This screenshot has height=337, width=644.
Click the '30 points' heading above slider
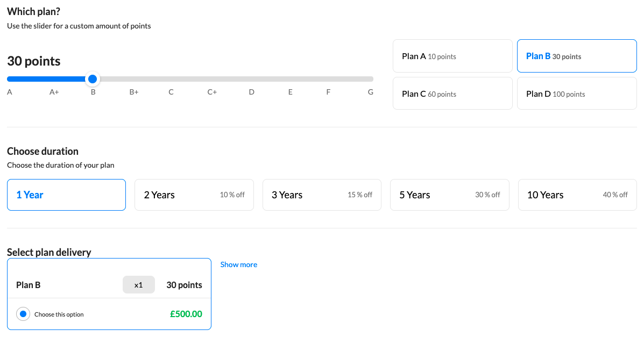[x=34, y=61]
